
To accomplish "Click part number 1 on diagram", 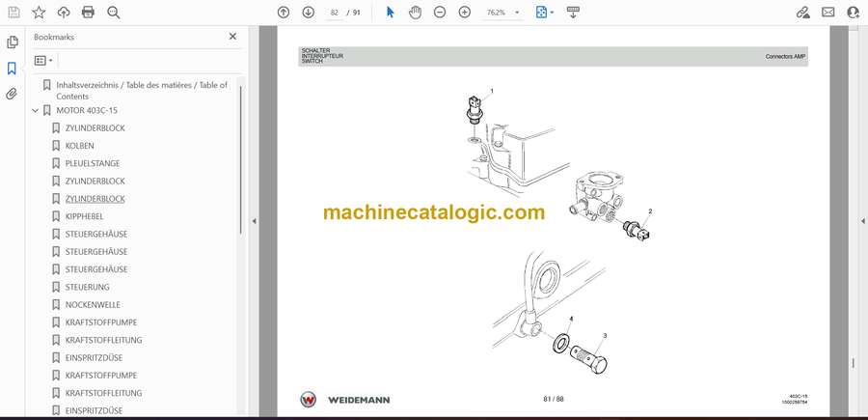I will coord(492,91).
